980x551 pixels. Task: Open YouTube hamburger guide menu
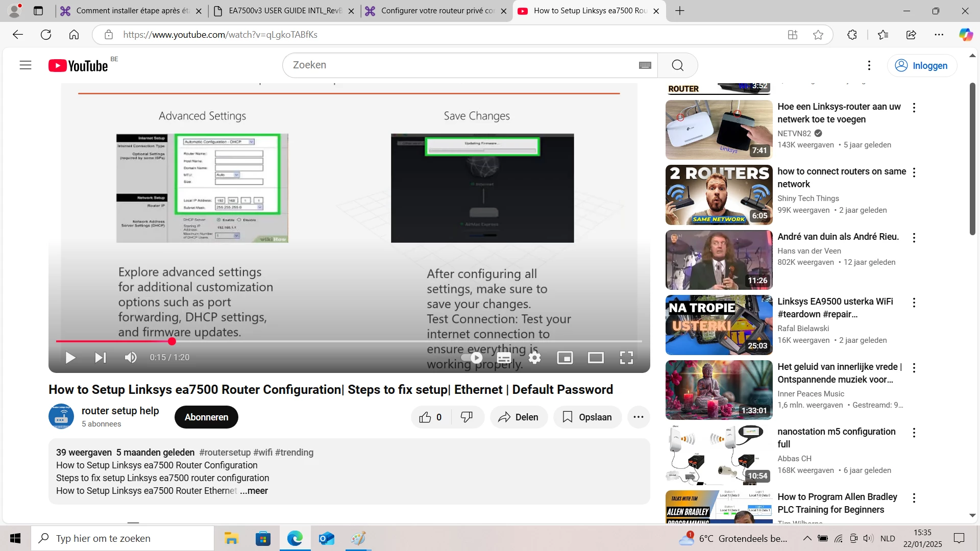[26, 65]
